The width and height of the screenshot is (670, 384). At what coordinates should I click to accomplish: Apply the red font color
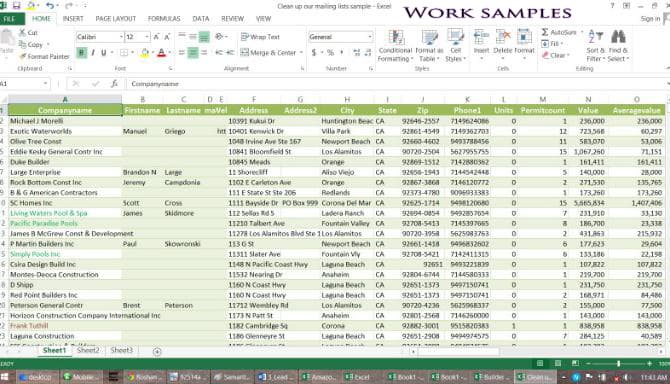(x=161, y=53)
